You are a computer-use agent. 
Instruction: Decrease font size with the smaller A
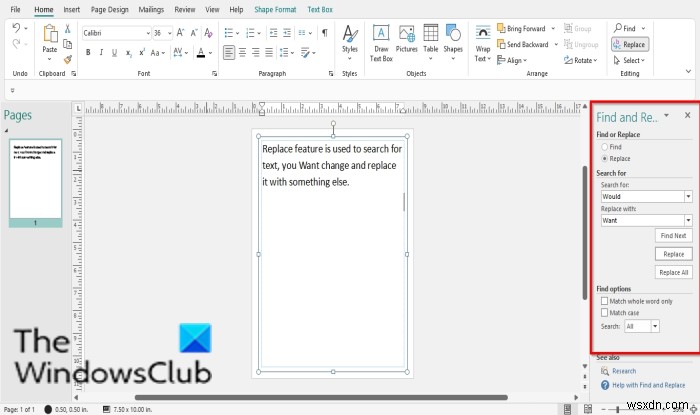point(194,33)
